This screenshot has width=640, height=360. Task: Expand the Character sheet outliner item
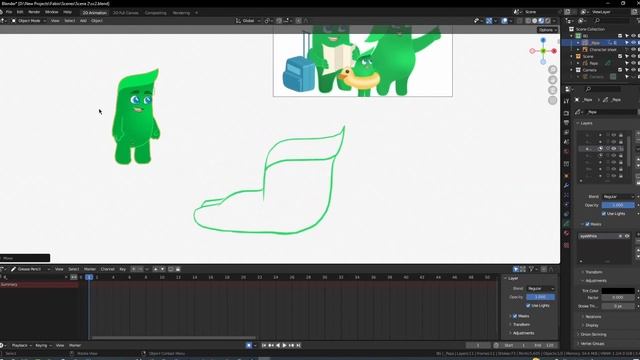pos(578,49)
